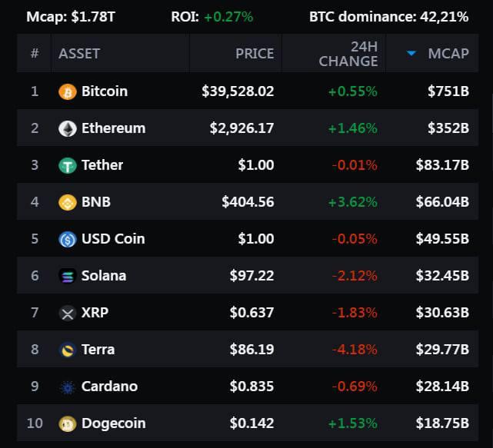The image size is (493, 448).
Task: Open the Dogecoin asset name link
Action: (x=113, y=423)
